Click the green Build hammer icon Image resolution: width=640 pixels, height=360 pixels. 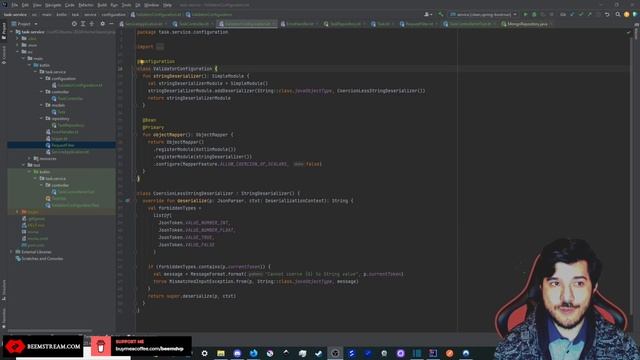[x=441, y=14]
